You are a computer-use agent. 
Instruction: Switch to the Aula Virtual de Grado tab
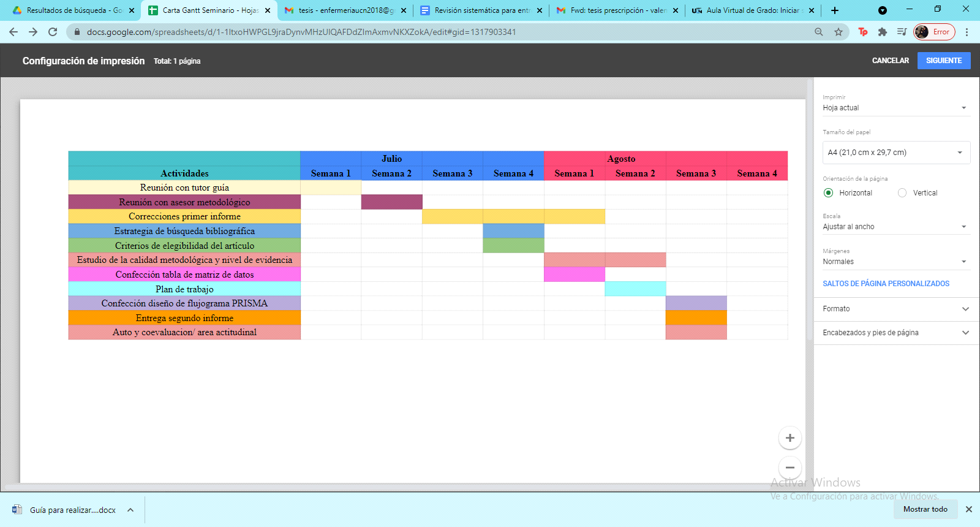point(752,10)
